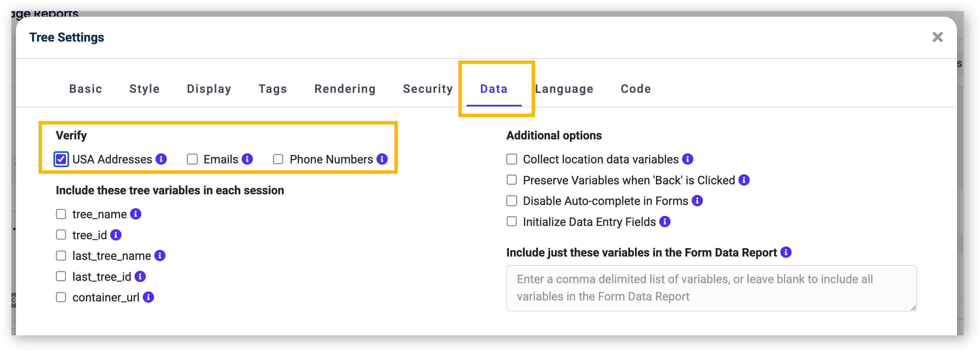Viewport: 980px width, 352px height.
Task: Switch to the Security tab
Action: coord(428,88)
